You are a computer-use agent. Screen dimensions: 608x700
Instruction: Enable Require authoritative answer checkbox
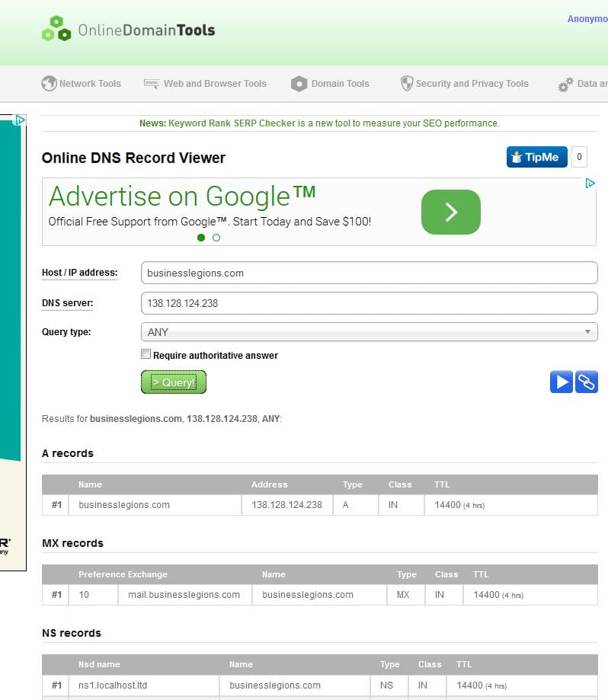coord(146,354)
